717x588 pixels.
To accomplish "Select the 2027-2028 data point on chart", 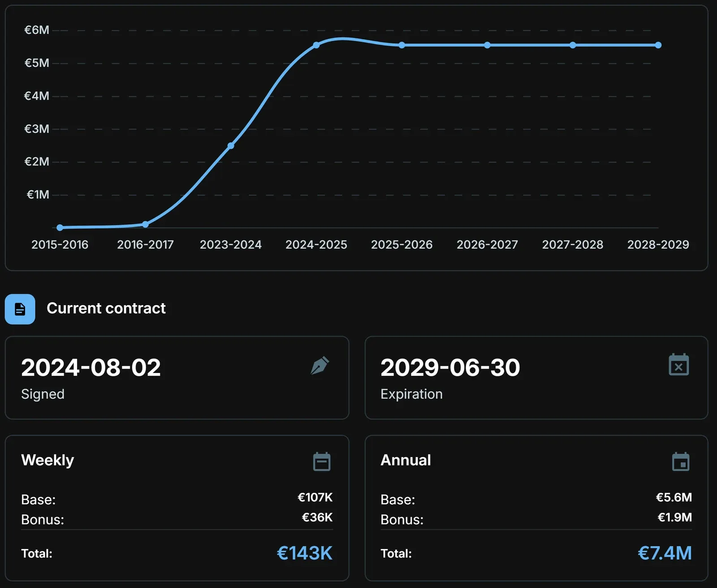I will point(573,45).
